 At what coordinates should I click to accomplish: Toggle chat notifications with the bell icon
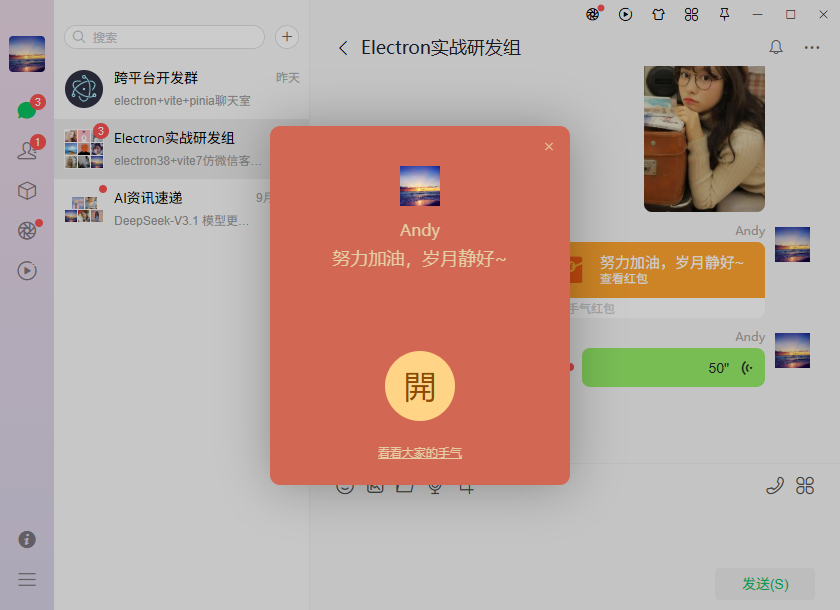tap(776, 47)
